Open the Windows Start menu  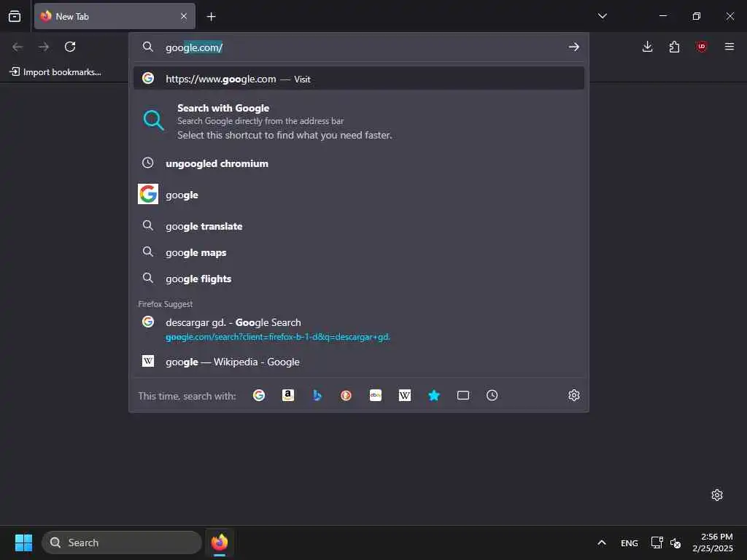click(23, 542)
